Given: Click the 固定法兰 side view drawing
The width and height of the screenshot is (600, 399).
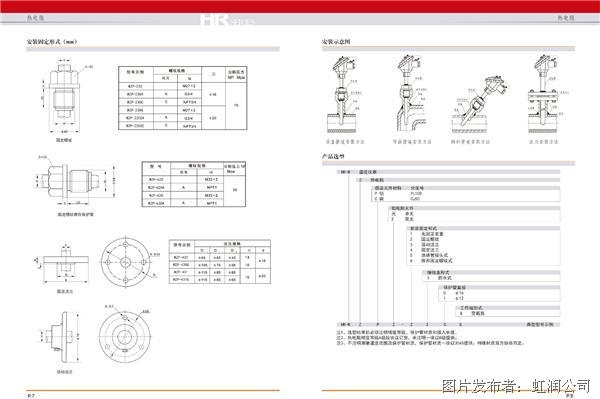Looking at the screenshot, I should tap(65, 264).
